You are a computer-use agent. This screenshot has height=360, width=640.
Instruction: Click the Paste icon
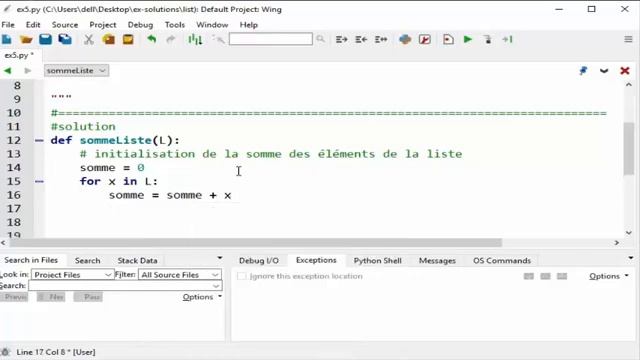128,39
